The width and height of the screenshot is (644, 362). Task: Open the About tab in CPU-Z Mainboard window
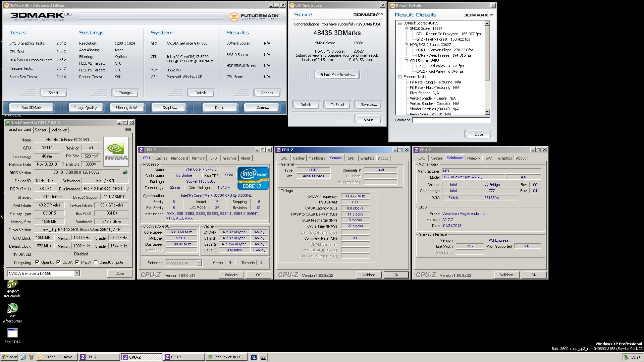click(x=521, y=158)
